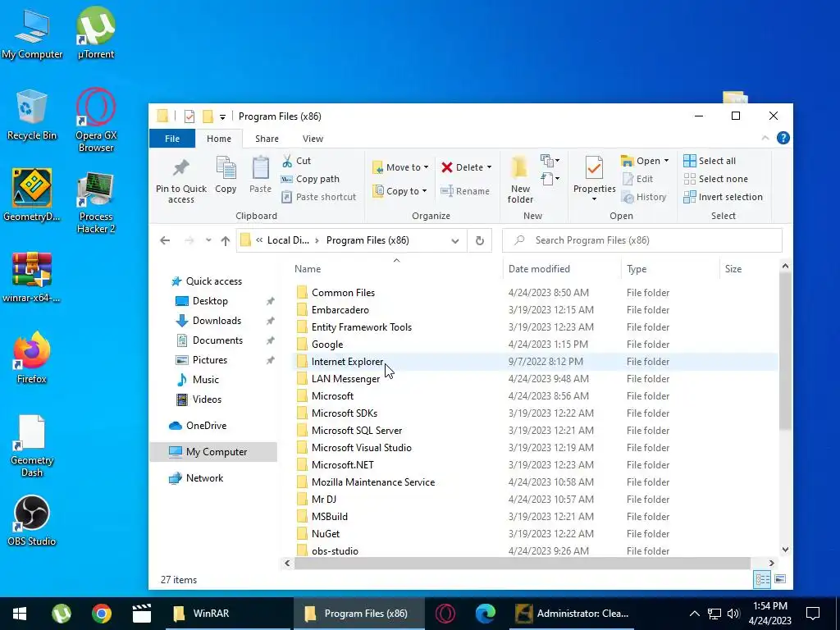840x630 pixels.
Task: Choose Copy path in Clipboard group
Action: pyautogui.click(x=310, y=179)
